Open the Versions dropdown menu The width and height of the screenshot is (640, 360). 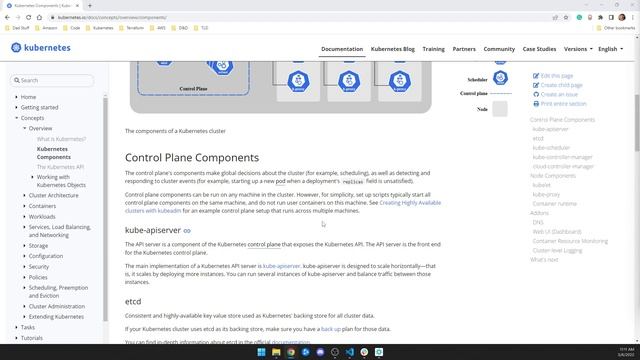click(x=578, y=49)
